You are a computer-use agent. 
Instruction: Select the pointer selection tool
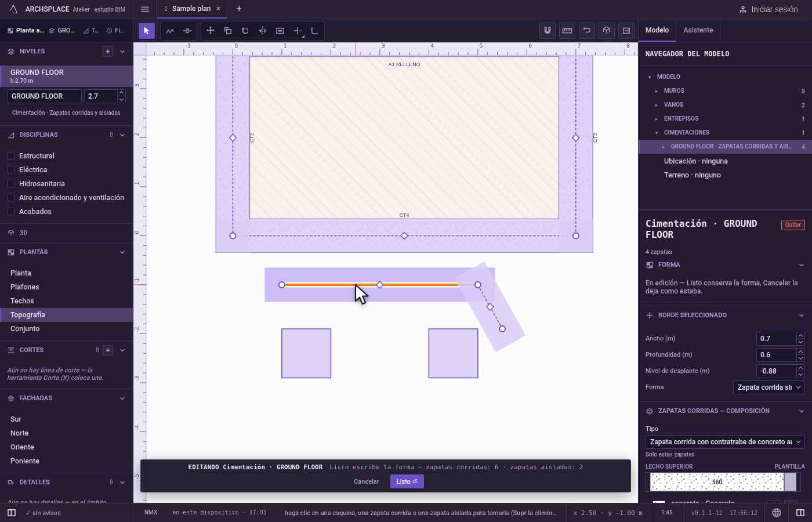point(146,31)
